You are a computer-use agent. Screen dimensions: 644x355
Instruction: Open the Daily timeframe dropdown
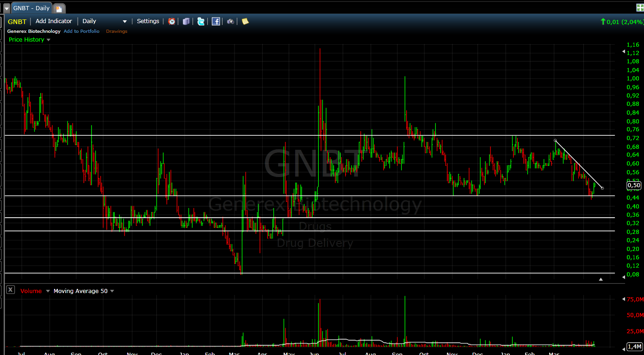coord(105,21)
